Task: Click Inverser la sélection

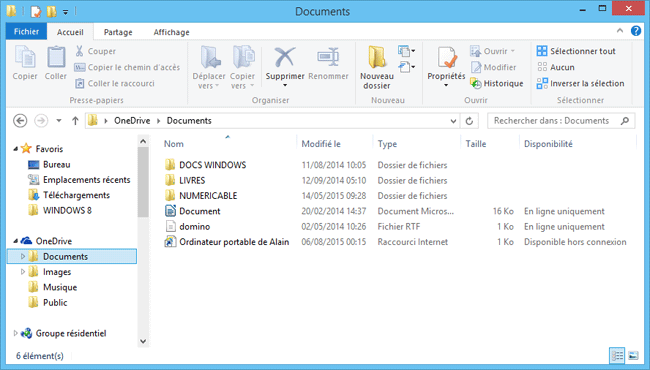Action: [580, 83]
